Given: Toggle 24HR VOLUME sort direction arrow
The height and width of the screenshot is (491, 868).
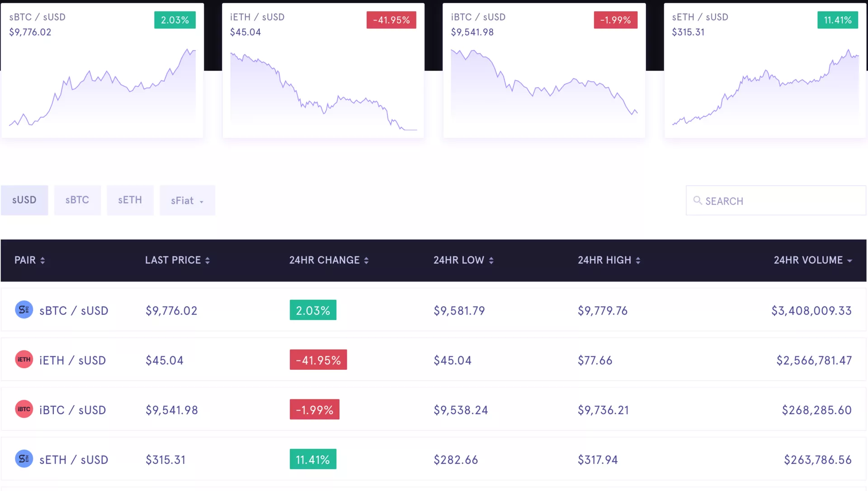Looking at the screenshot, I should tap(849, 261).
